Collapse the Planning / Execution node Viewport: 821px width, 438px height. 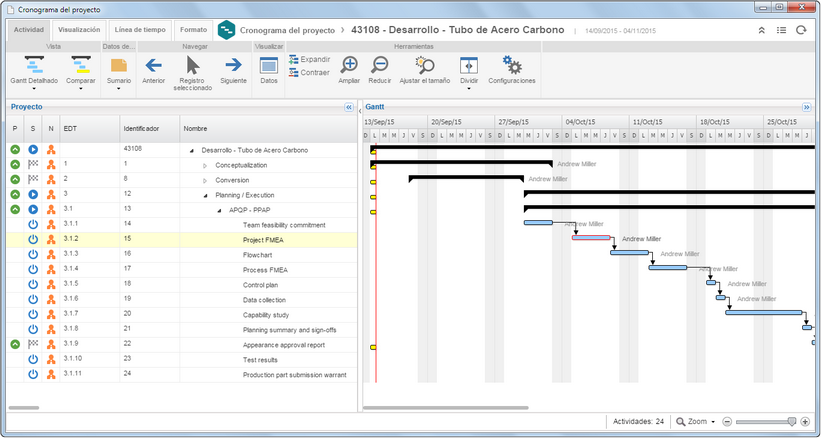click(x=205, y=196)
